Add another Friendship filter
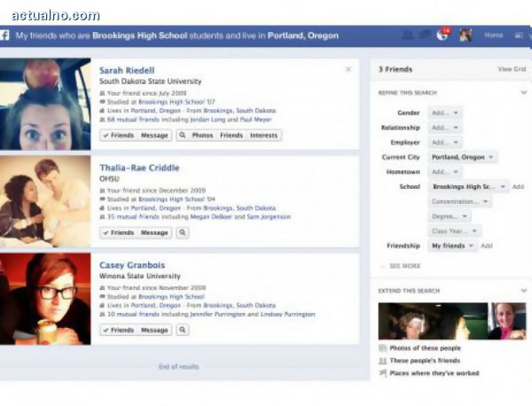The height and width of the screenshot is (406, 532). [x=487, y=246]
